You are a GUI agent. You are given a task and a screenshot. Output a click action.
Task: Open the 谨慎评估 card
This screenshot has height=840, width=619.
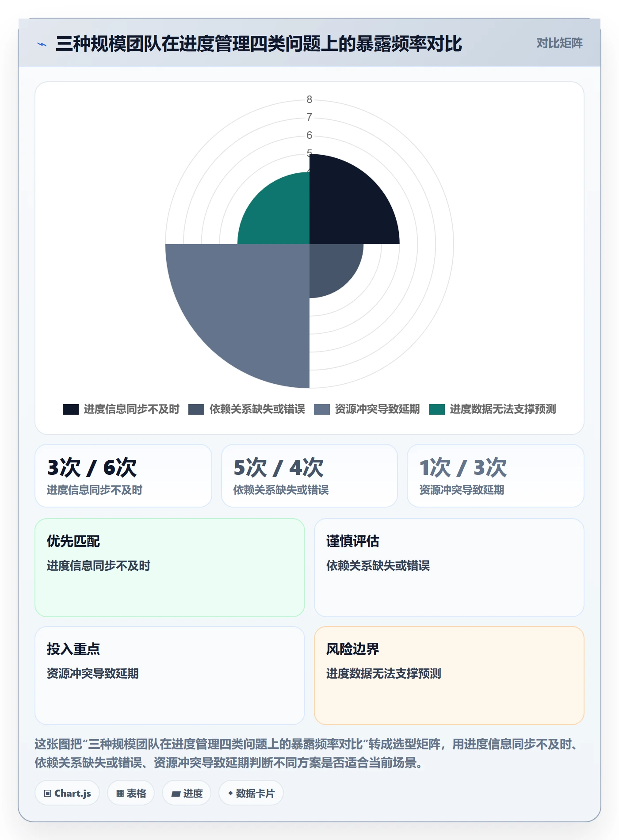click(x=449, y=568)
